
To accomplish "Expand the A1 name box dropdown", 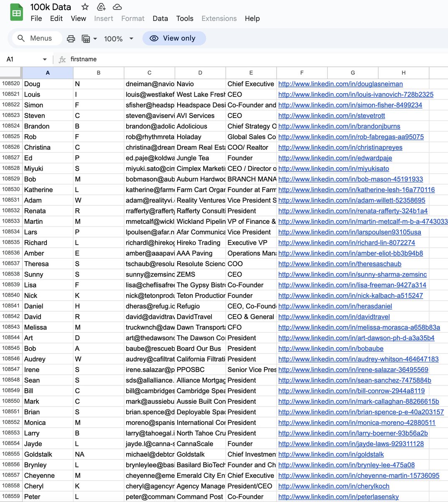I will coord(45,59).
